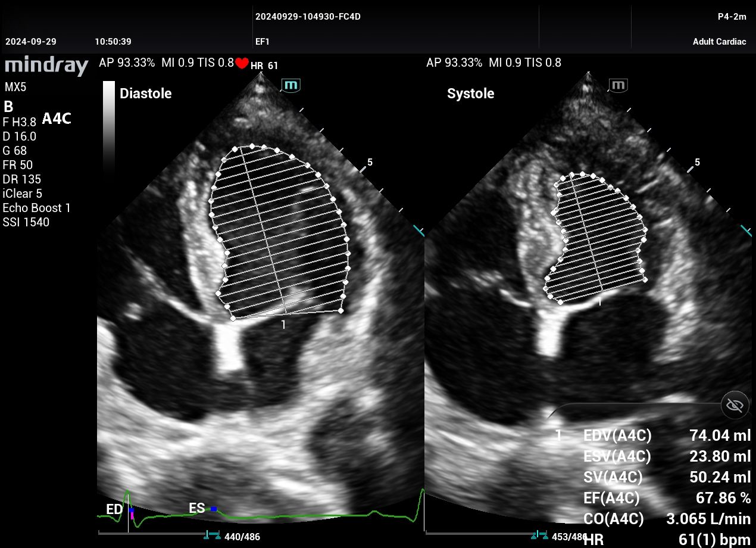Click the Adult Cardiac exam preset label

[719, 42]
